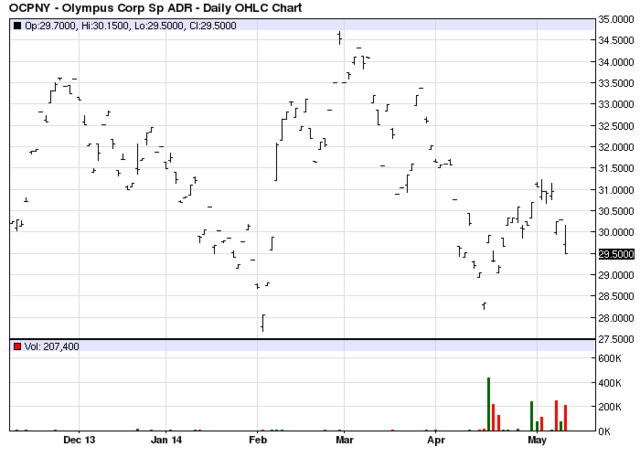
Task: Click the red volume legend square
Action: point(17,346)
